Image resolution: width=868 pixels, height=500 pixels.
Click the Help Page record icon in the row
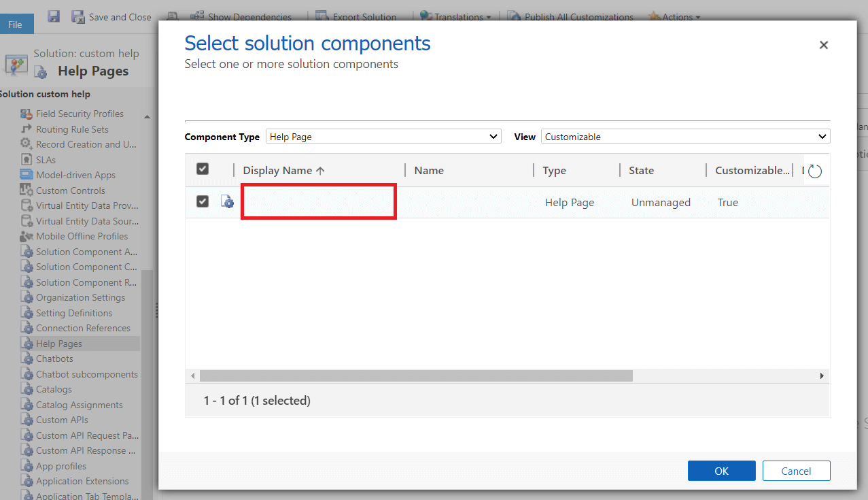pos(227,201)
